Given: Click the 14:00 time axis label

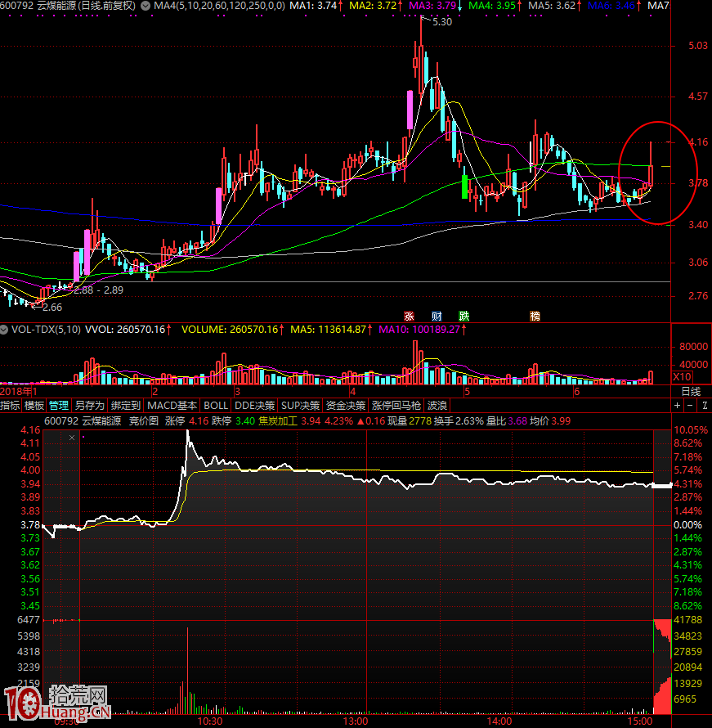Looking at the screenshot, I should point(499,721).
